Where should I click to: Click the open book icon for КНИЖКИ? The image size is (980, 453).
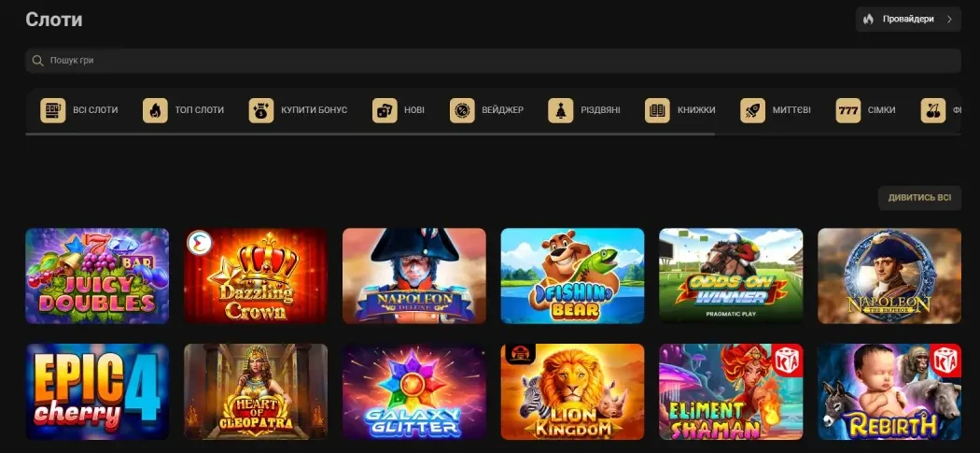click(x=657, y=110)
